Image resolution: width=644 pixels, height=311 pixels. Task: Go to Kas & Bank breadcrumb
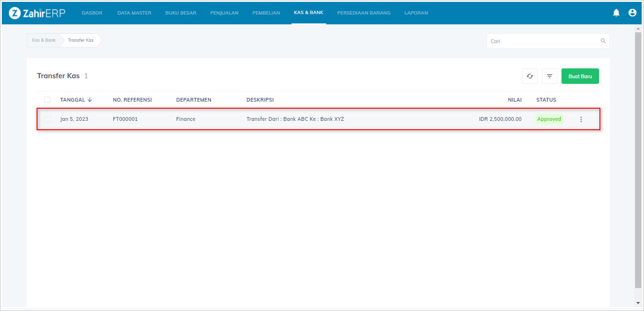44,40
